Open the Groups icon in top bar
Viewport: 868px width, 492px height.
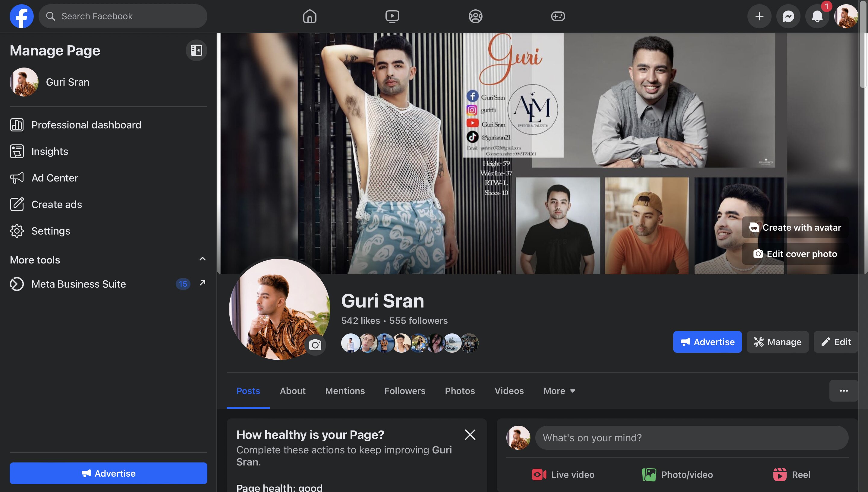(475, 16)
